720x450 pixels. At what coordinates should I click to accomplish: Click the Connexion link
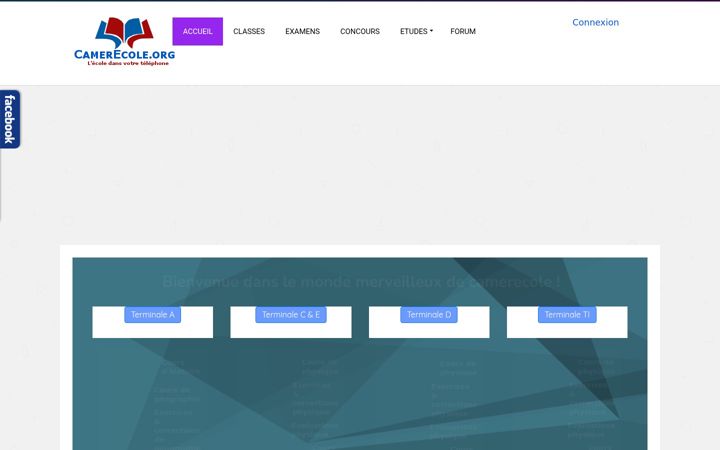(595, 22)
